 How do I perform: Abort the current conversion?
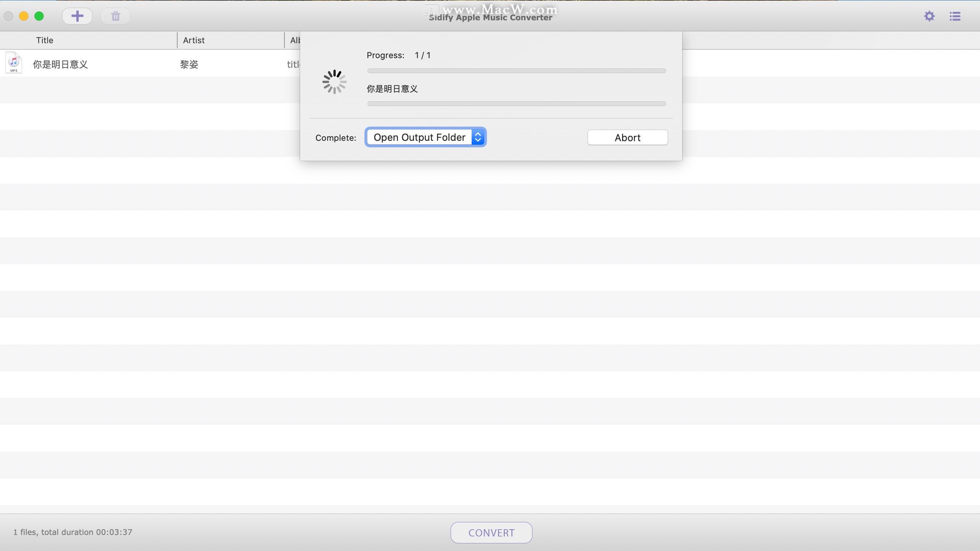[627, 137]
